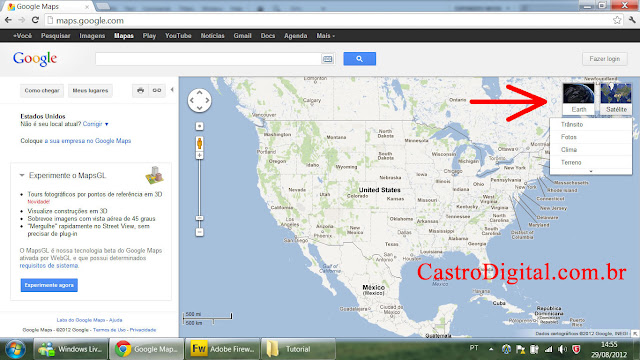
Task: Open Windows Live taskbar item
Action: (x=70, y=349)
